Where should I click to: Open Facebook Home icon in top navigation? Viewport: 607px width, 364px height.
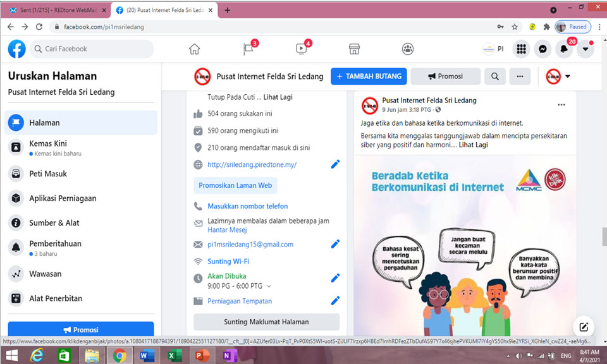[x=194, y=49]
